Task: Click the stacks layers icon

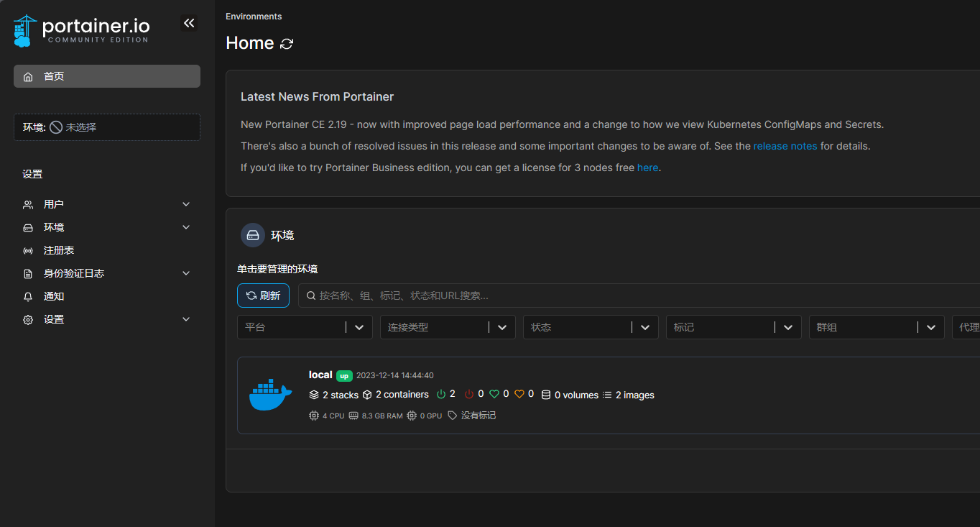Action: 314,395
